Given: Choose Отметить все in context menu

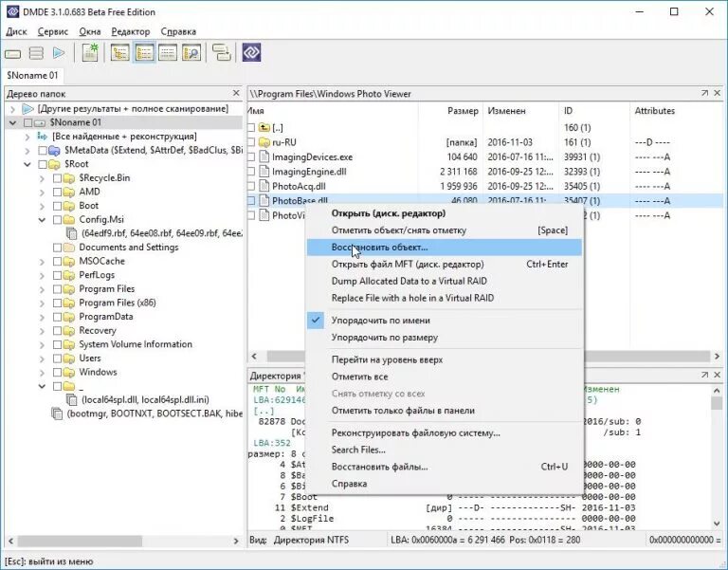Looking at the screenshot, I should 445,377.
